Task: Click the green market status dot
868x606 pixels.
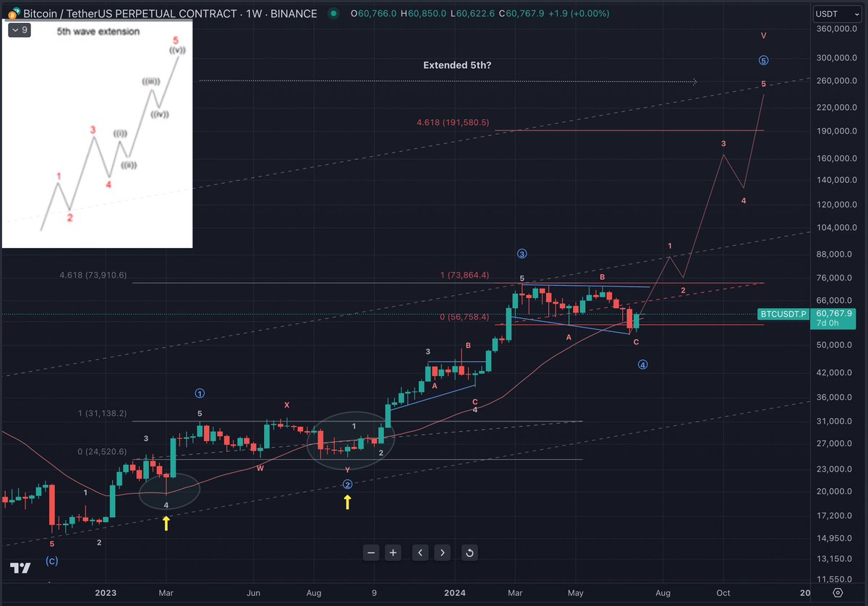Action: (x=332, y=14)
